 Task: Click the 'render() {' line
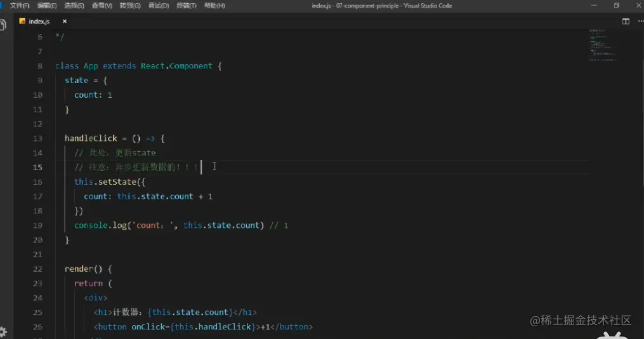(88, 269)
